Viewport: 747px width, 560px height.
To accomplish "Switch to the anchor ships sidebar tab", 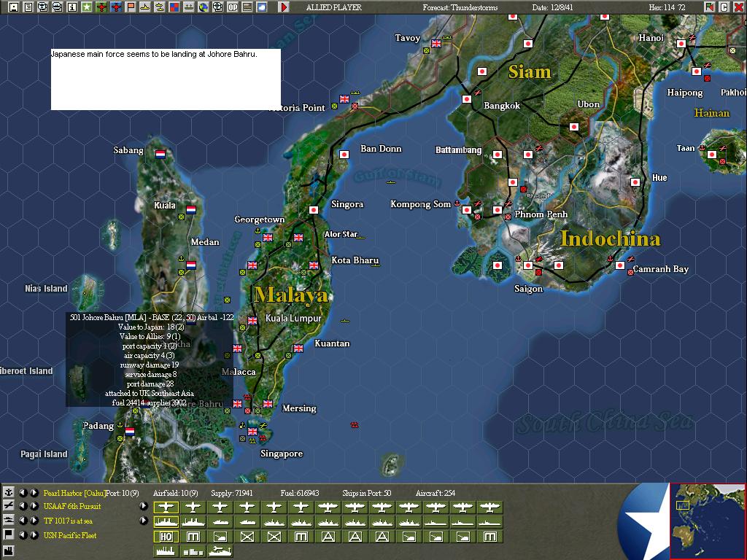I will pyautogui.click(x=8, y=493).
